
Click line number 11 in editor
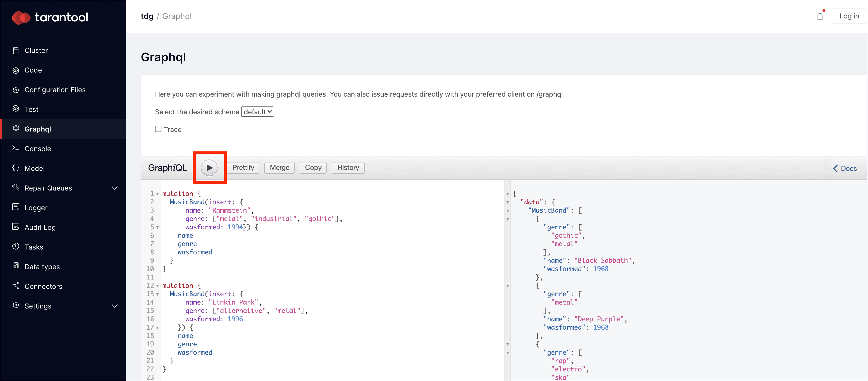click(150, 278)
